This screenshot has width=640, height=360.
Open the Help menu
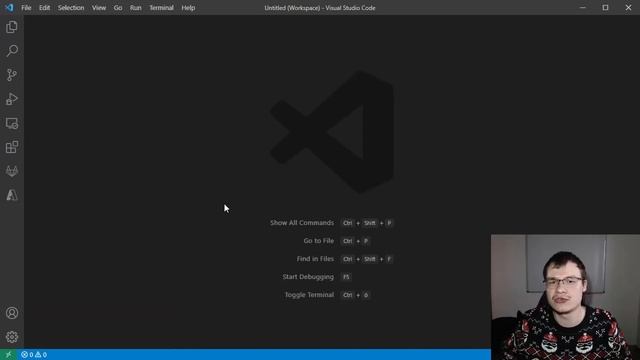[x=188, y=8]
